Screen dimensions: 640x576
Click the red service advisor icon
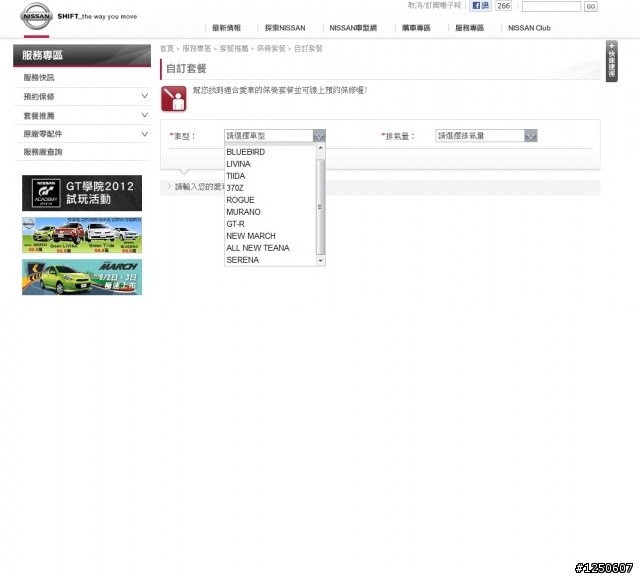coord(173,98)
